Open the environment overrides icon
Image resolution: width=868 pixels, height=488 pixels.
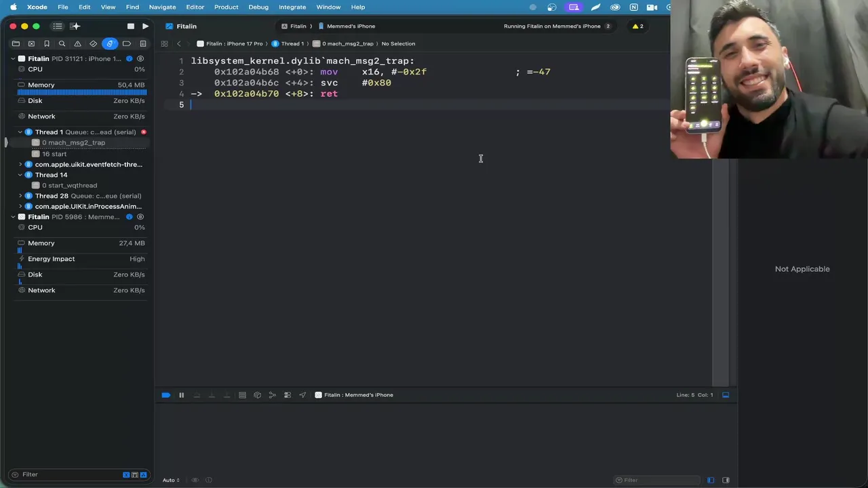click(x=287, y=394)
